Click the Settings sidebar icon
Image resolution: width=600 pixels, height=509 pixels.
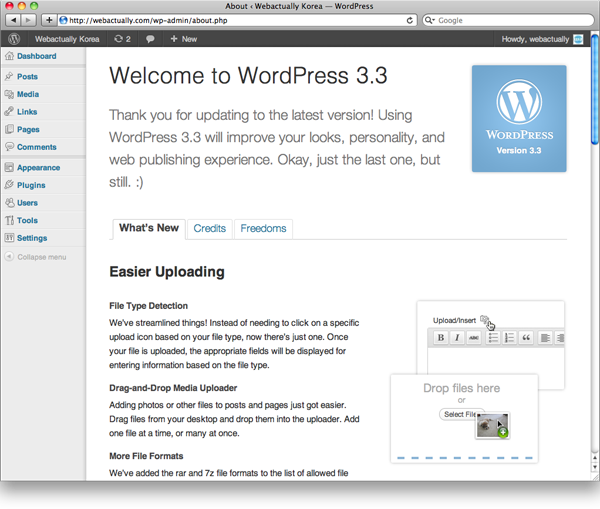pyautogui.click(x=9, y=238)
